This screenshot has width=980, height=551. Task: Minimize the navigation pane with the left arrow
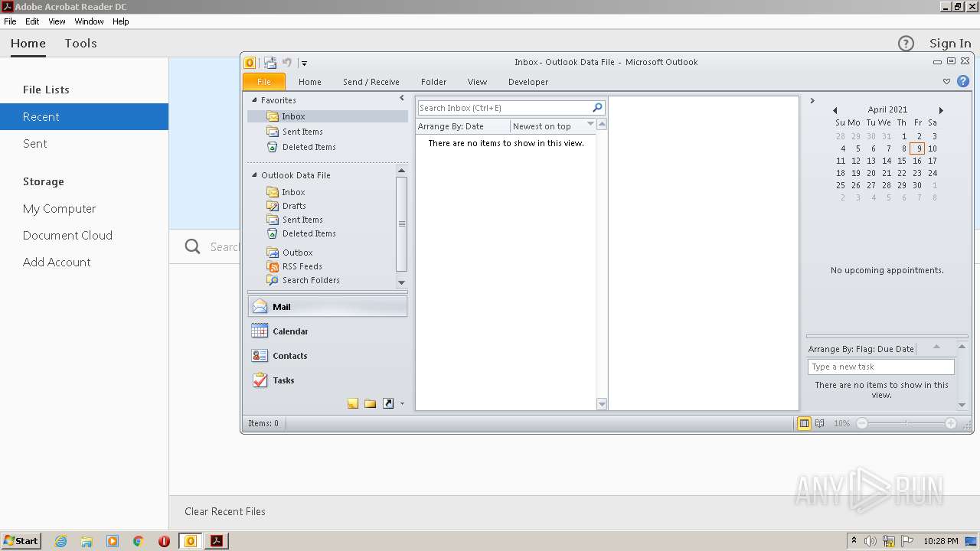(x=402, y=99)
